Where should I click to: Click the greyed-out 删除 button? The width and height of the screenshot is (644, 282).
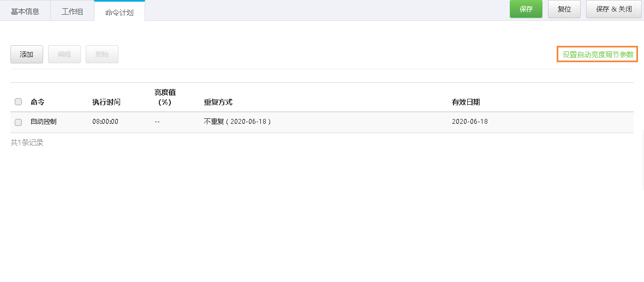(102, 54)
